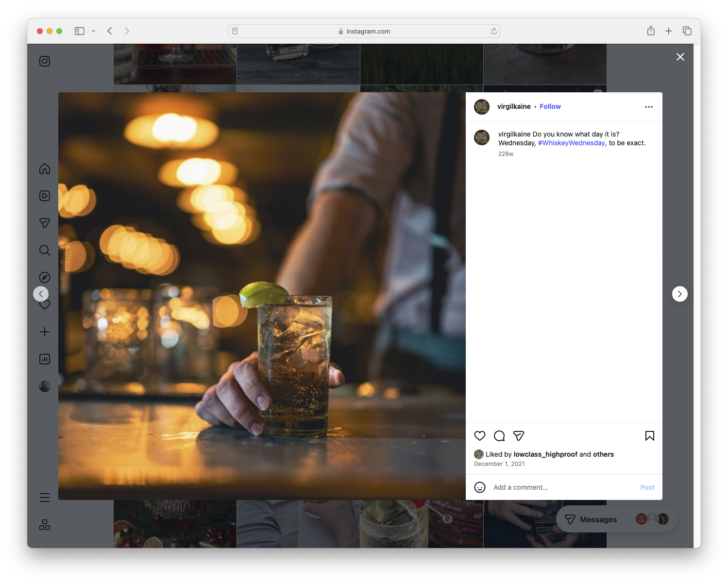Share the post via the paper plane icon
The width and height of the screenshot is (728, 584).
click(x=518, y=436)
